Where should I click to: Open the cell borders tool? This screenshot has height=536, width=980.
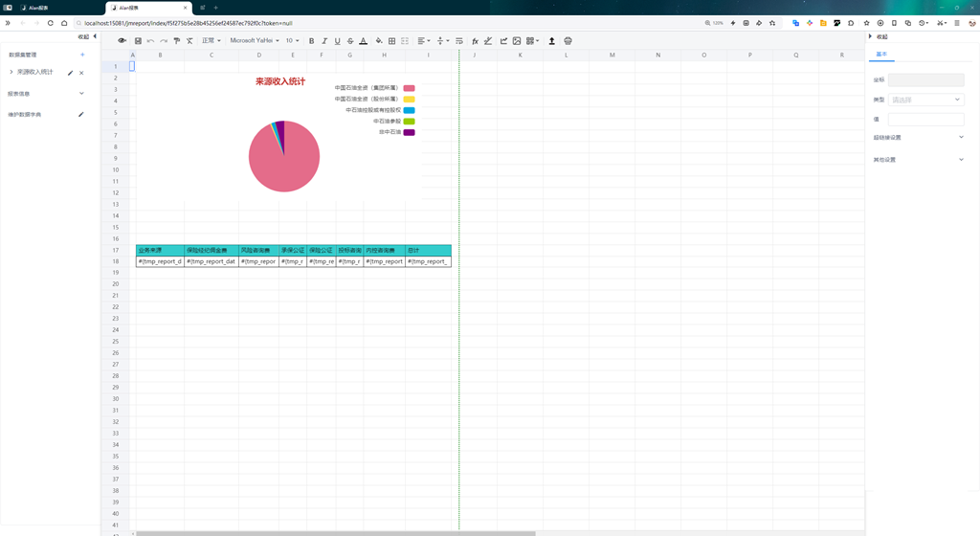(391, 40)
